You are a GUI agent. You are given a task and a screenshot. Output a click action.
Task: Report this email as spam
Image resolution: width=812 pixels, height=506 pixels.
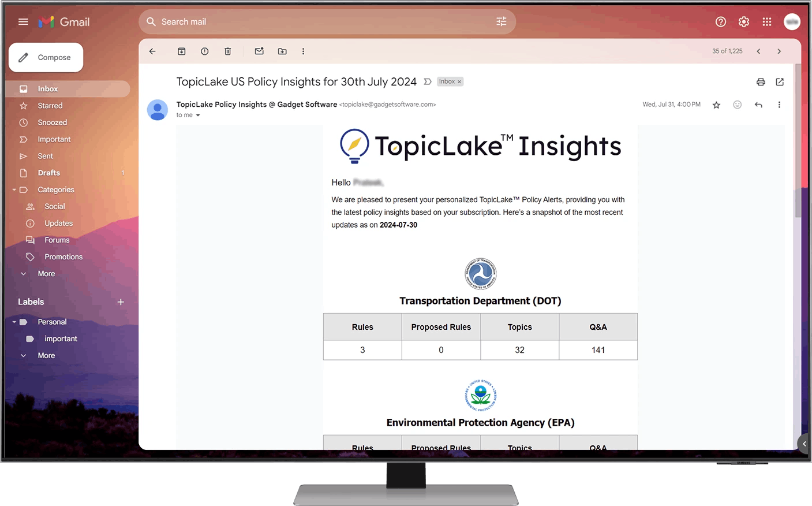204,51
